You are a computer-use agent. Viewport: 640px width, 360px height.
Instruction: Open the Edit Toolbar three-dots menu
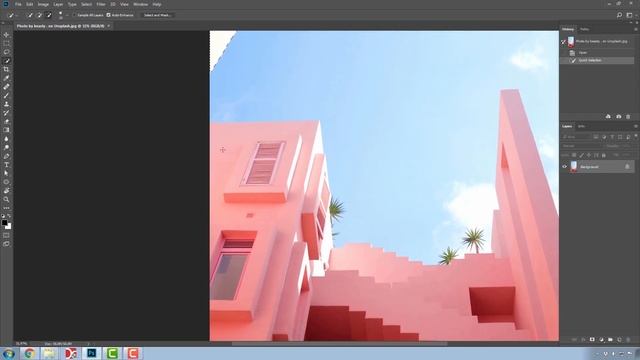[x=6, y=208]
